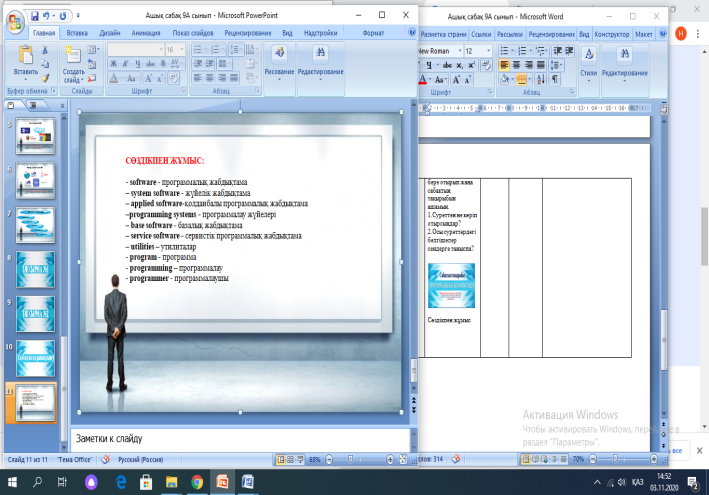
Task: Click Русский (Россия) language in status bar
Action: click(141, 459)
